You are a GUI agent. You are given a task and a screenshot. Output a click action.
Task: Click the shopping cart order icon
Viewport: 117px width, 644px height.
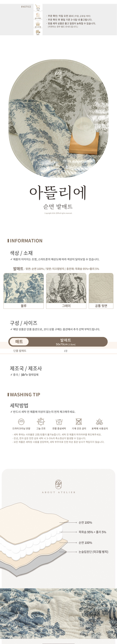coord(38,7)
